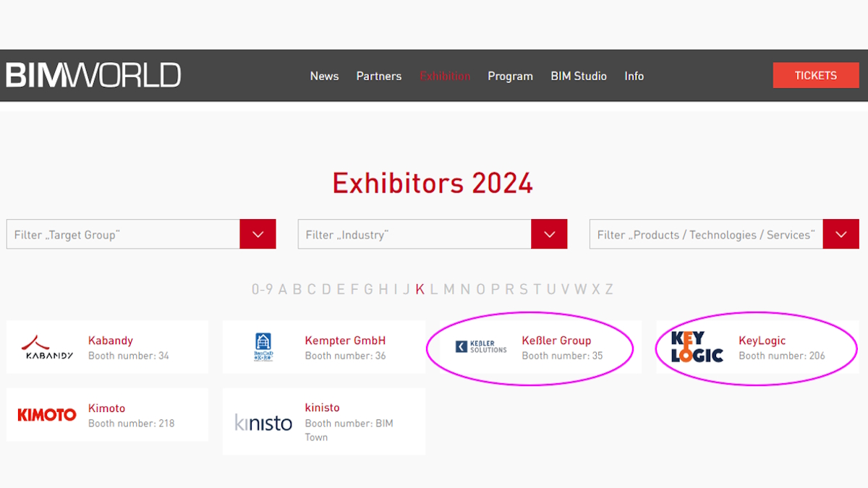Viewport: 868px width, 488px height.
Task: Click the 'Booth number: 34' text
Action: tap(129, 356)
